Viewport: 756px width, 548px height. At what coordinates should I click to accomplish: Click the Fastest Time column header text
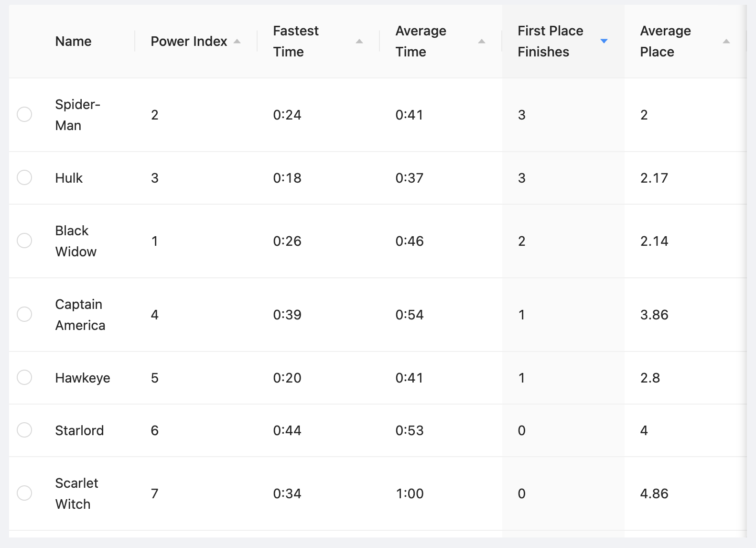coord(296,41)
